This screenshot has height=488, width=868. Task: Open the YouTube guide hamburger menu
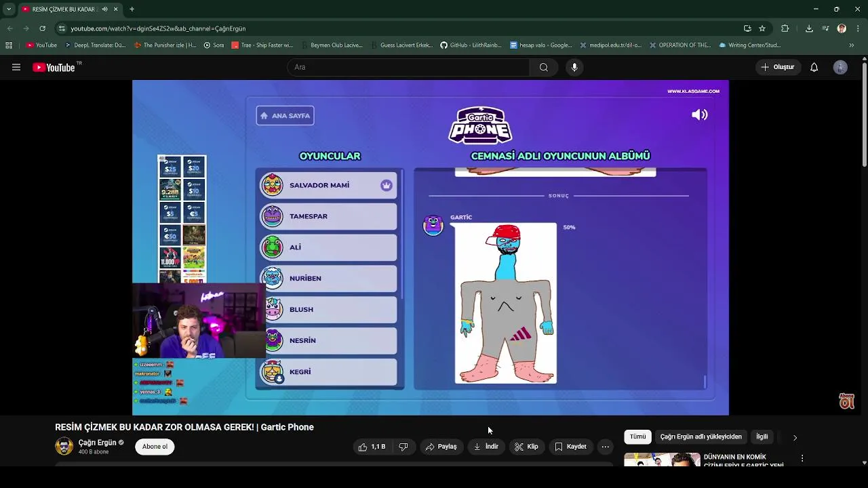(x=16, y=67)
